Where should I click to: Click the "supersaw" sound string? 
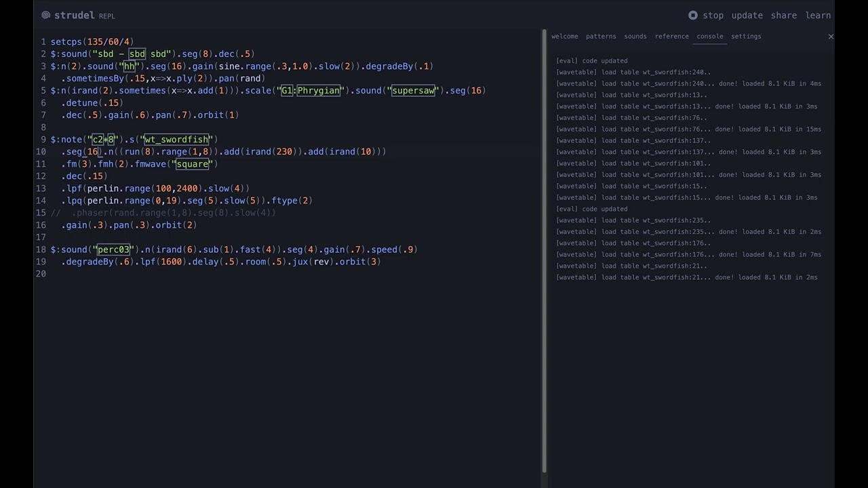(x=413, y=91)
